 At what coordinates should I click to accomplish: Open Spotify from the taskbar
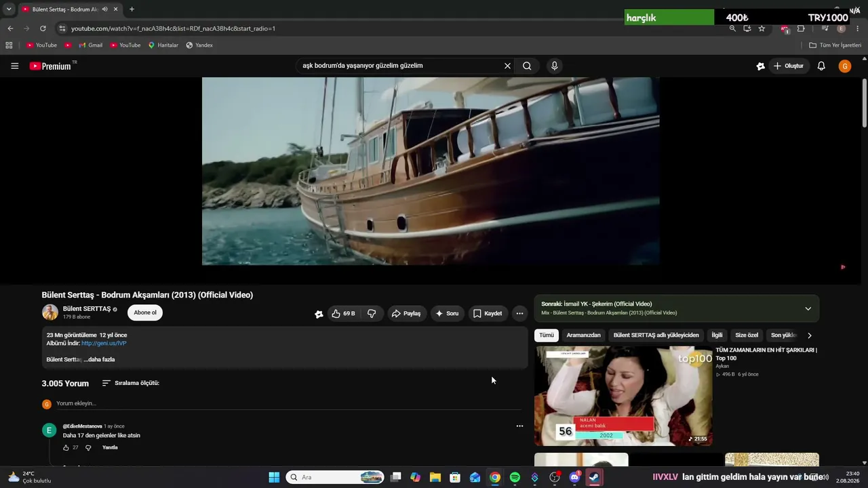tap(515, 477)
